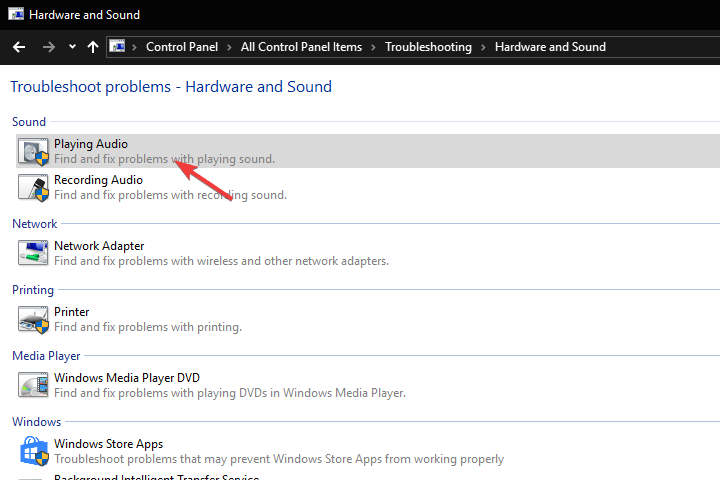Click the Recording Audio microphone icon
The width and height of the screenshot is (720, 480).
[x=33, y=187]
